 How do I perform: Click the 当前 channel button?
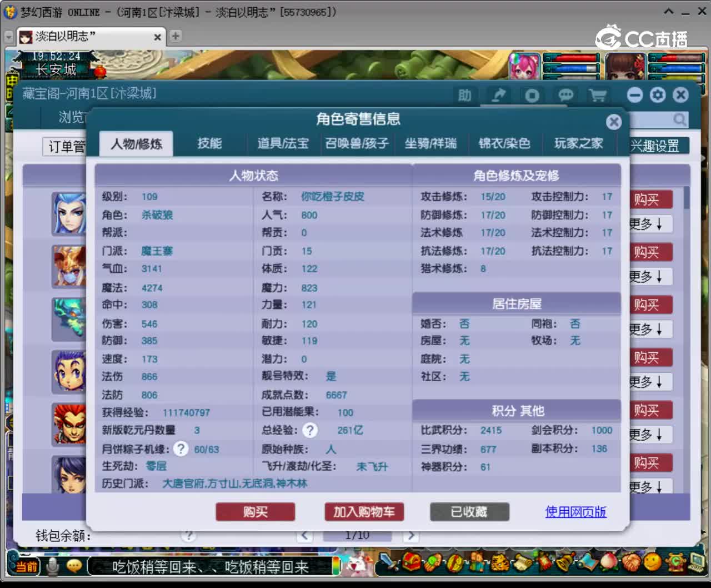coord(26,567)
